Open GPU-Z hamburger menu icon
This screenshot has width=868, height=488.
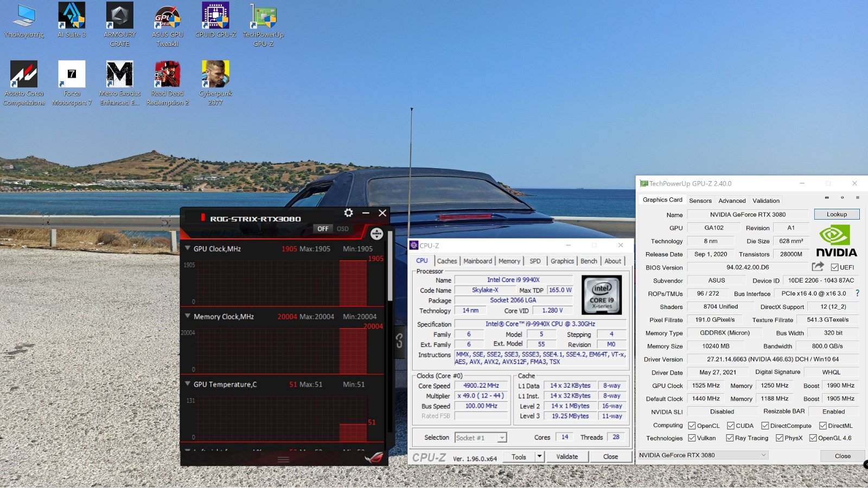[x=857, y=197]
